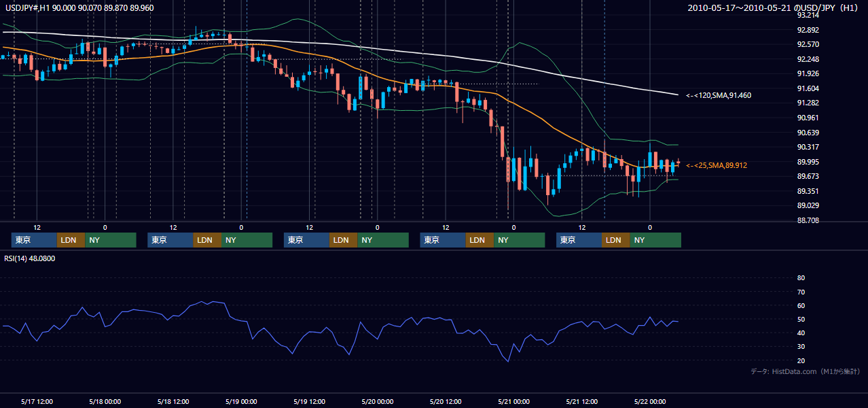The height and width of the screenshot is (408, 868).
Task: Click the 5/19 00:00 time axis label
Action: click(241, 402)
